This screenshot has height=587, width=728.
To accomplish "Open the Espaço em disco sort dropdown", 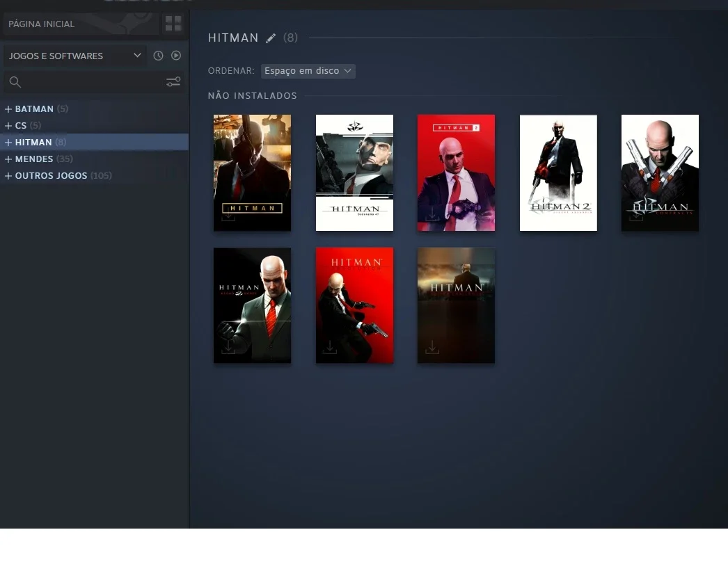I will click(308, 71).
